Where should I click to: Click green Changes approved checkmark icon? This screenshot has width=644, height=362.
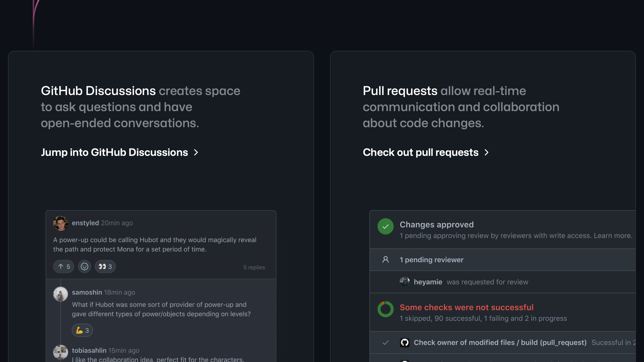click(385, 226)
